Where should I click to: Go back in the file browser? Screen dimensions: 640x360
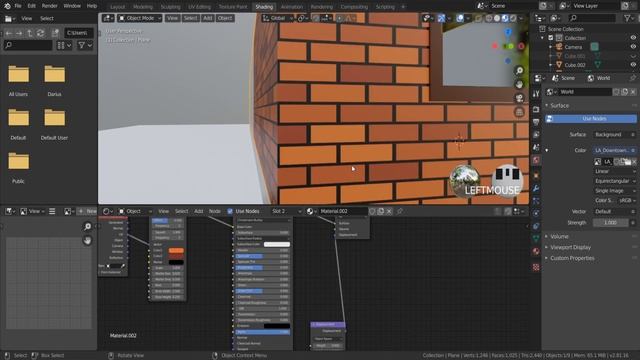(9, 33)
